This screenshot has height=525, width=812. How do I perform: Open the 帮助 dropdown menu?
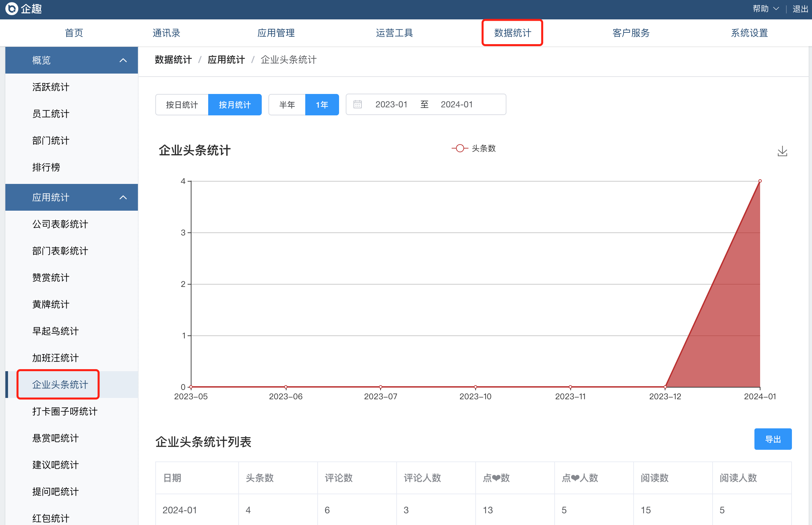(x=765, y=8)
